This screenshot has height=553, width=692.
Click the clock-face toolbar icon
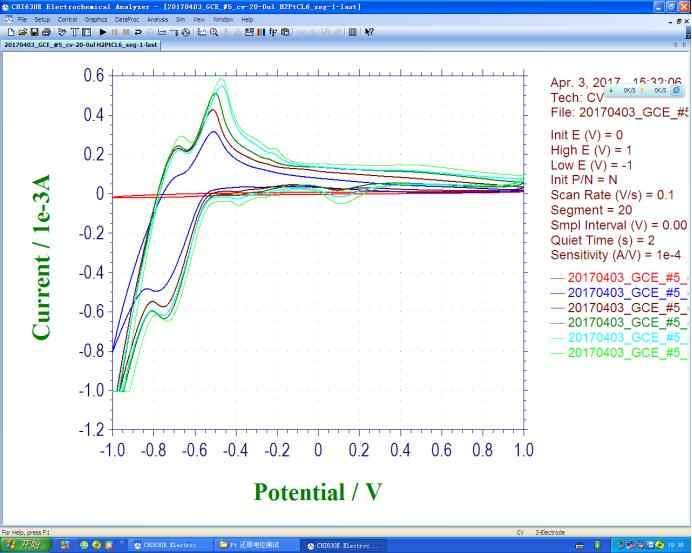[186, 32]
